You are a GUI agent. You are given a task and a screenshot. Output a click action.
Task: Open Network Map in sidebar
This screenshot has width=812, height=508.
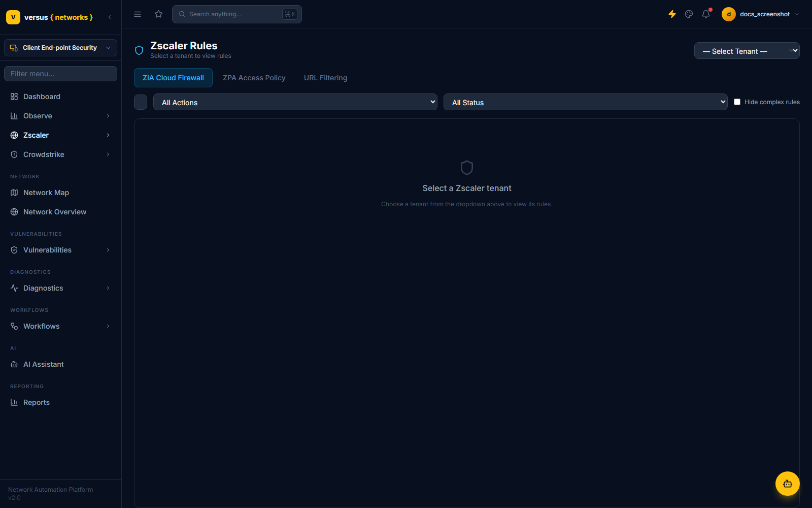click(60, 193)
